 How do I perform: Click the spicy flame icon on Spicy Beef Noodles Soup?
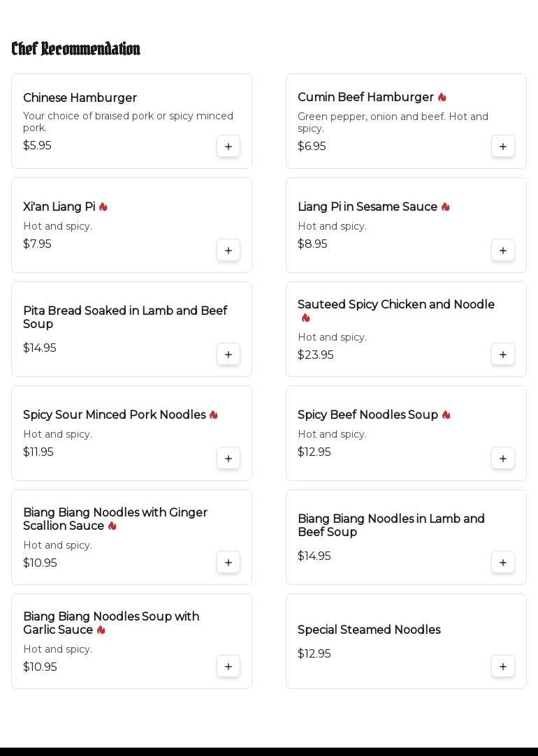(446, 415)
